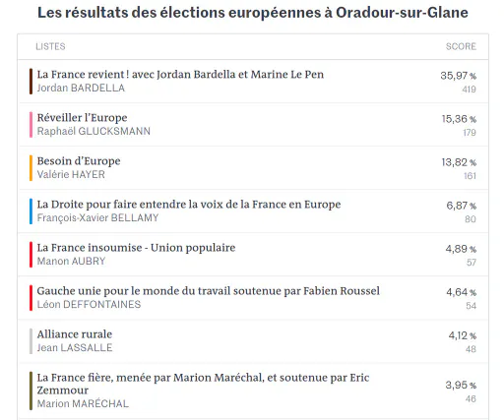Click the olive color bar beside Marion Maréchal

pos(31,390)
